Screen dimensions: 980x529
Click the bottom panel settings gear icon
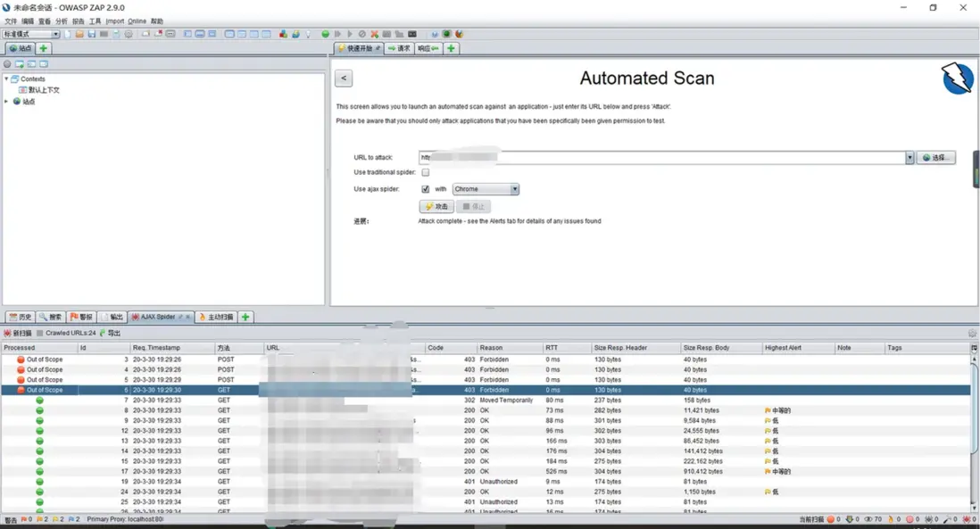pyautogui.click(x=972, y=333)
